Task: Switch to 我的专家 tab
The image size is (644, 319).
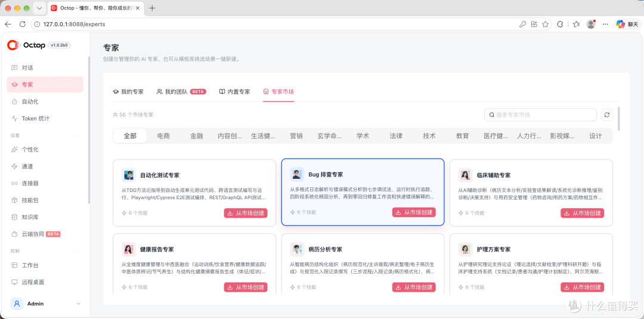Action: point(128,92)
